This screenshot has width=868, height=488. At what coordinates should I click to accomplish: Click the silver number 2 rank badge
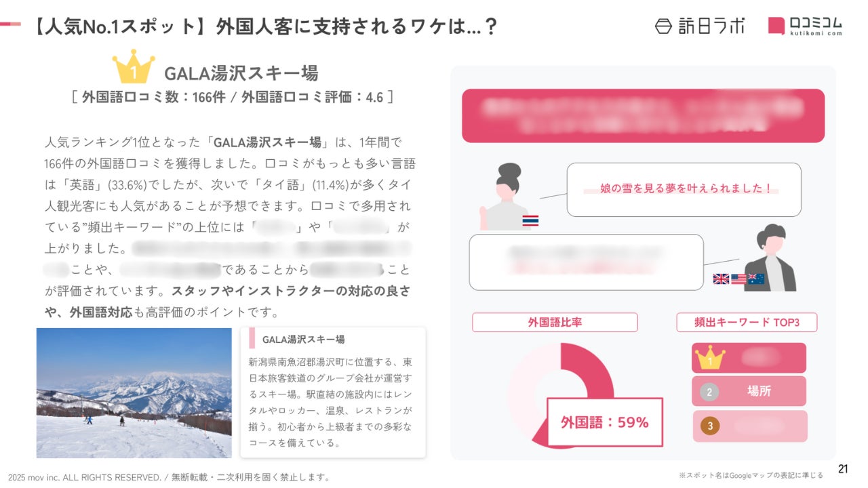click(x=709, y=392)
